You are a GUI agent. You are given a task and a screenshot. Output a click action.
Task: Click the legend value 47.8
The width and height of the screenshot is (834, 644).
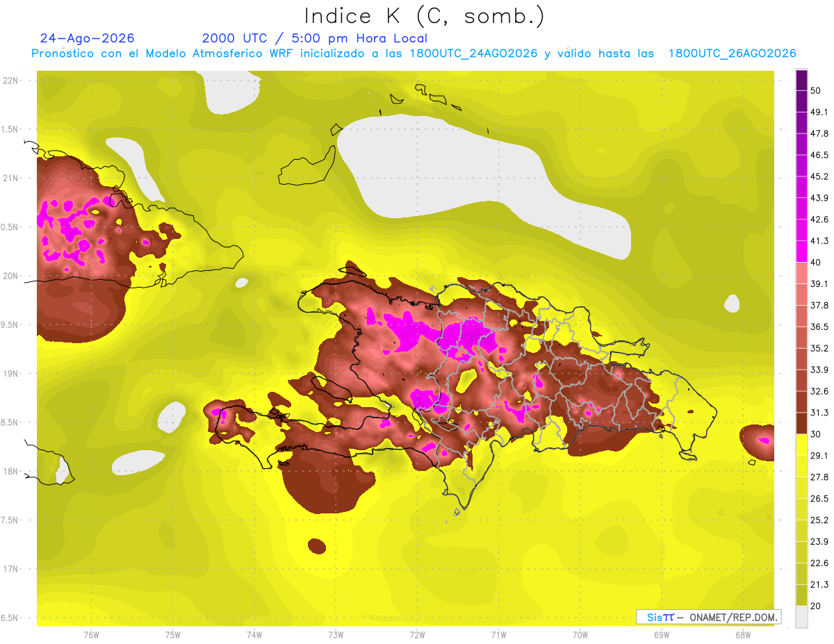point(819,133)
